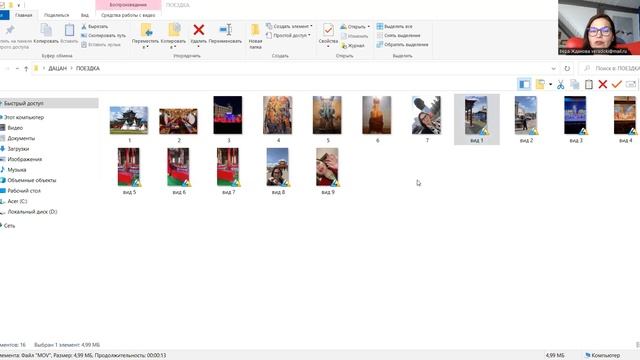Click the Refresh button next to address bar
This screenshot has height=360, width=640.
567,69
